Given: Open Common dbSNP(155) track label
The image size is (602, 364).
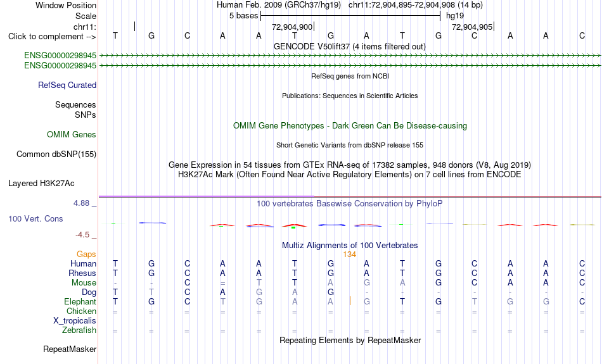Looking at the screenshot, I should (56, 154).
